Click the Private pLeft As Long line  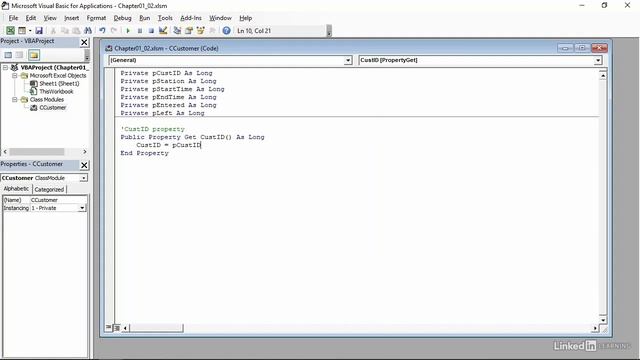point(162,113)
